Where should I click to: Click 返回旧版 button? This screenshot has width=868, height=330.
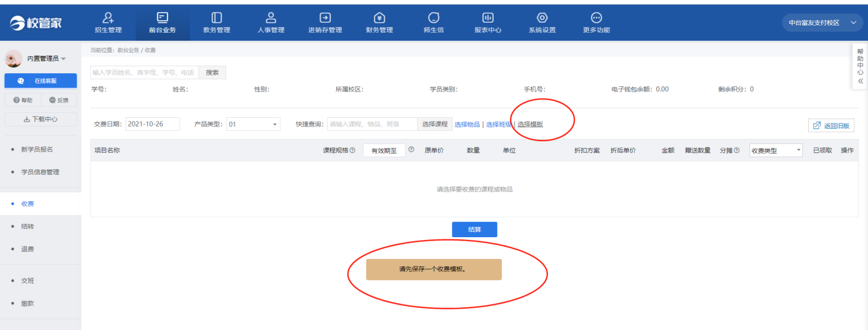click(831, 125)
